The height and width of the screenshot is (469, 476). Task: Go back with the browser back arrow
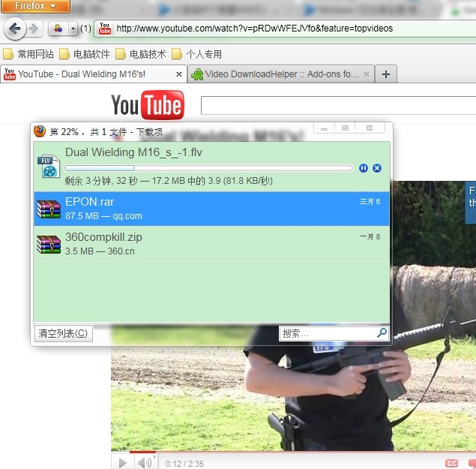14,29
